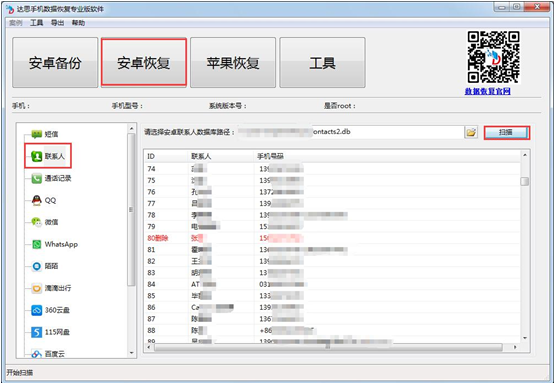Click the sidebar scroll up arrow
This screenshot has height=383, width=554.
point(131,128)
